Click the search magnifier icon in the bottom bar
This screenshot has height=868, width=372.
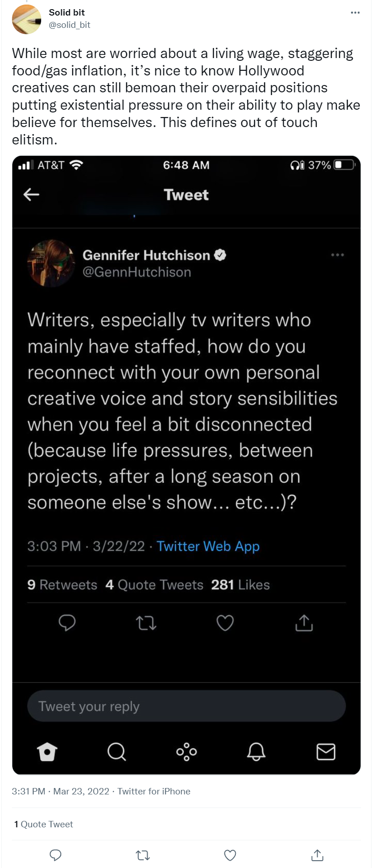(x=117, y=751)
